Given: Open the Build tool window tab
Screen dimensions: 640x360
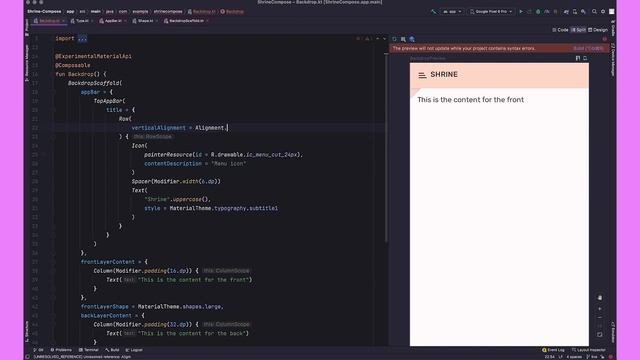Looking at the screenshot, I should [112, 350].
